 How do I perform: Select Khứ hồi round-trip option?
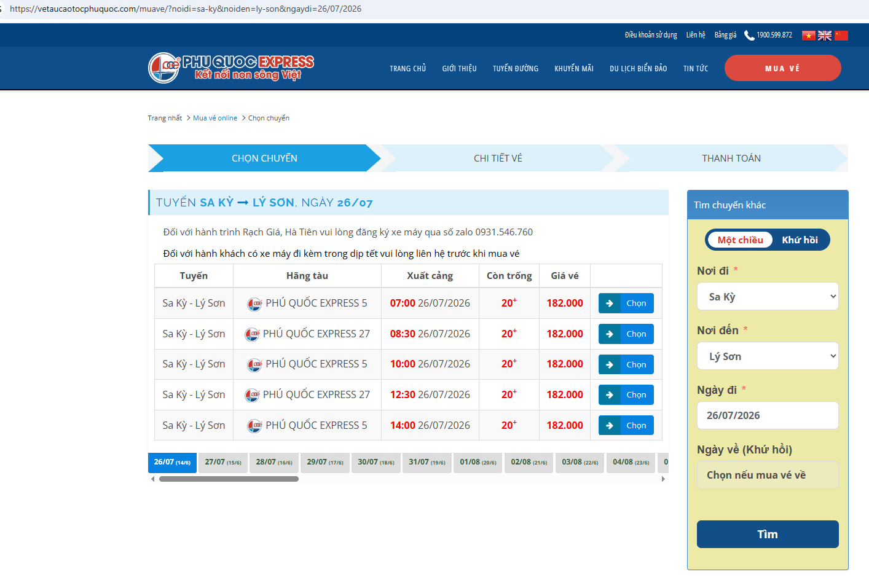point(800,240)
